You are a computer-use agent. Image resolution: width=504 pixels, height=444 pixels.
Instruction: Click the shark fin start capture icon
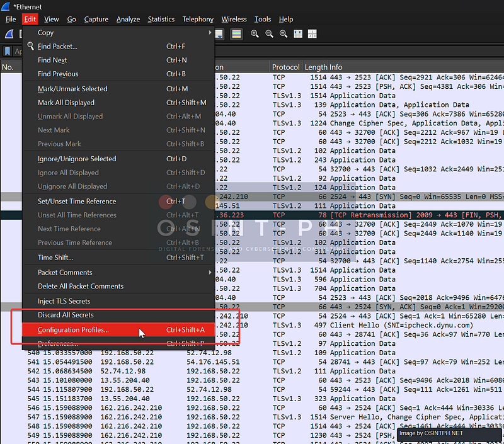(9, 34)
